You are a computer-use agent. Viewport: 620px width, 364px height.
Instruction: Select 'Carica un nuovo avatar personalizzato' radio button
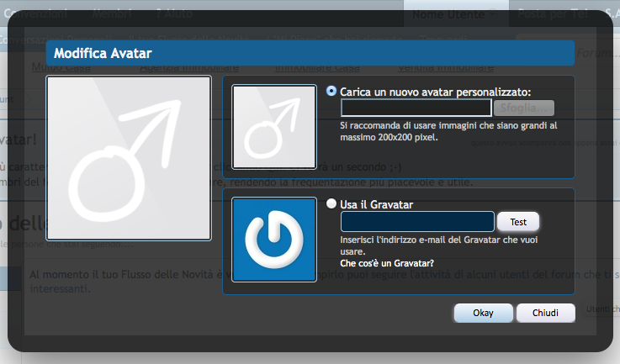click(x=331, y=92)
